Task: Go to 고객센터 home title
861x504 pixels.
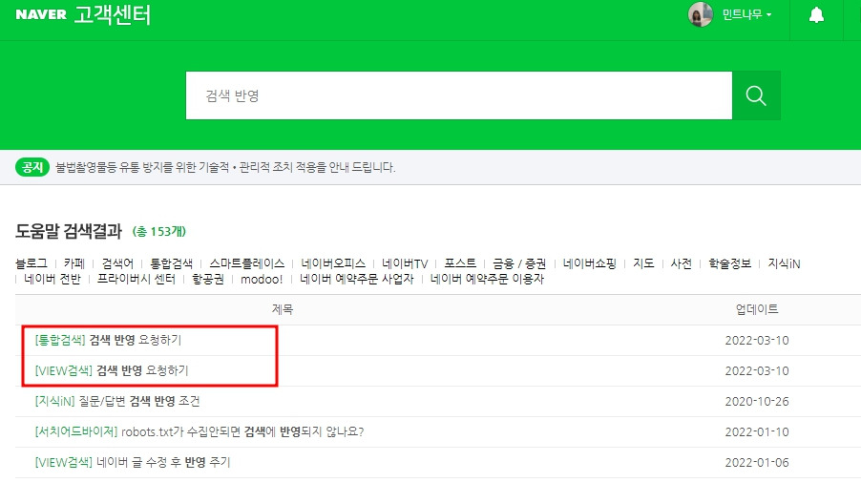Action: tap(112, 15)
